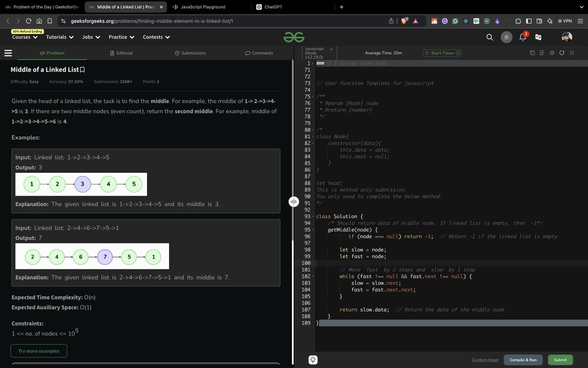588x368 pixels.
Task: Expand the Practice menu
Action: point(121,37)
